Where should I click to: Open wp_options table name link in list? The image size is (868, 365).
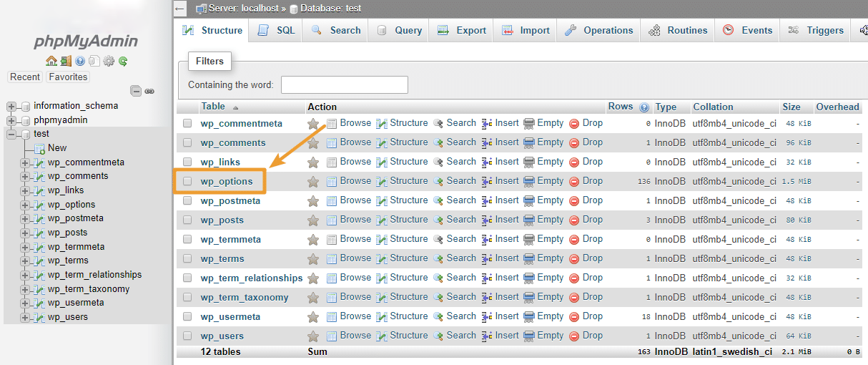coord(227,182)
